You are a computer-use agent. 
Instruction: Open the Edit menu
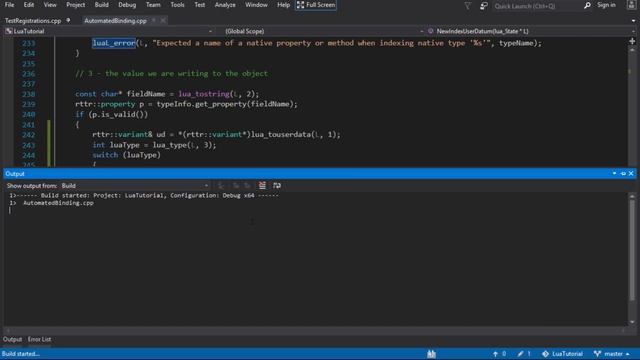(x=29, y=5)
